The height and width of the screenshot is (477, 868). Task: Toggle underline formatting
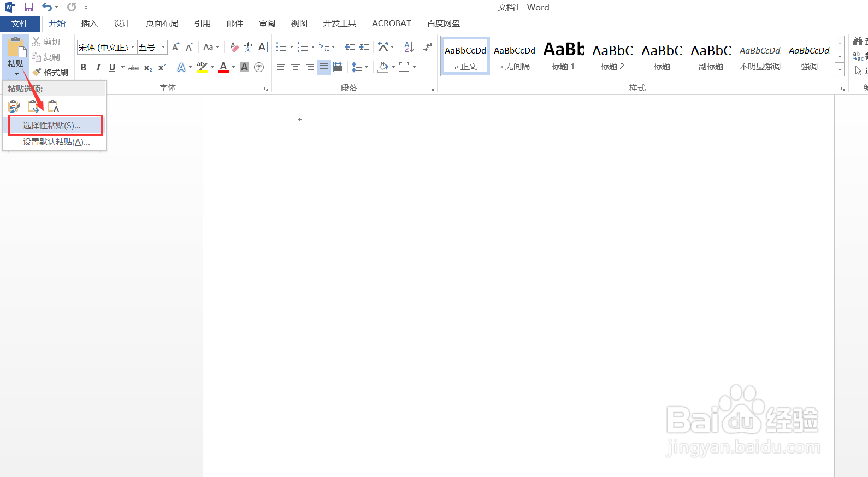pyautogui.click(x=112, y=68)
